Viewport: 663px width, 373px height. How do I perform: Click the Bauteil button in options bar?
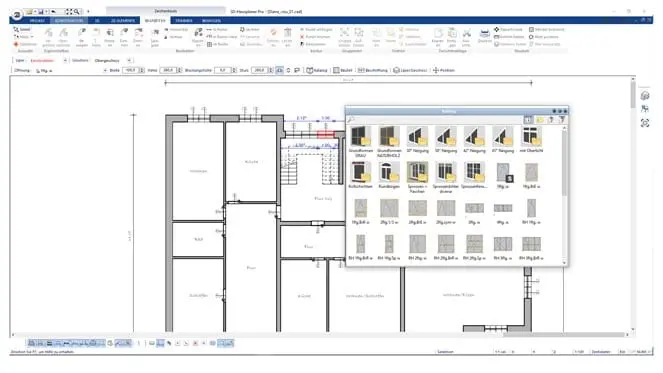(x=342, y=70)
